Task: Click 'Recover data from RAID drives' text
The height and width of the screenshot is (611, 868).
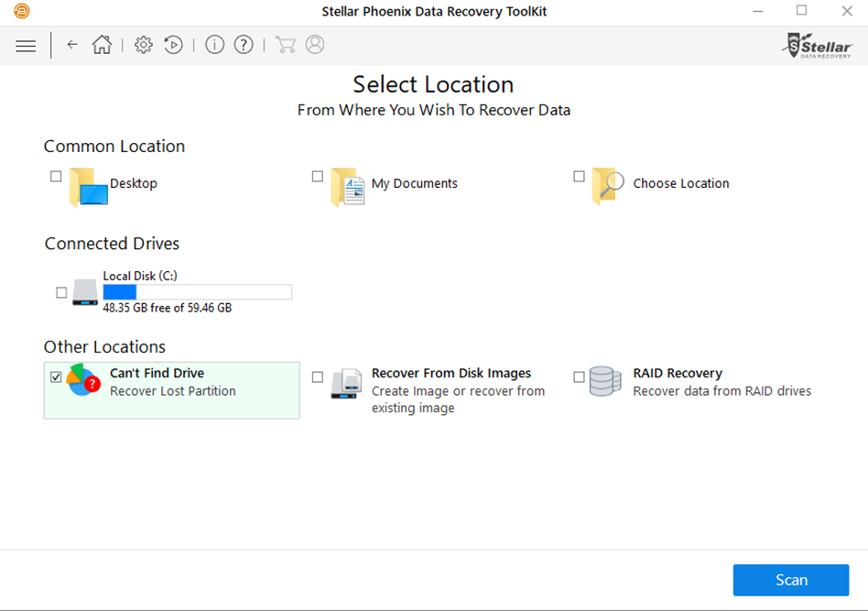Action: (x=722, y=391)
